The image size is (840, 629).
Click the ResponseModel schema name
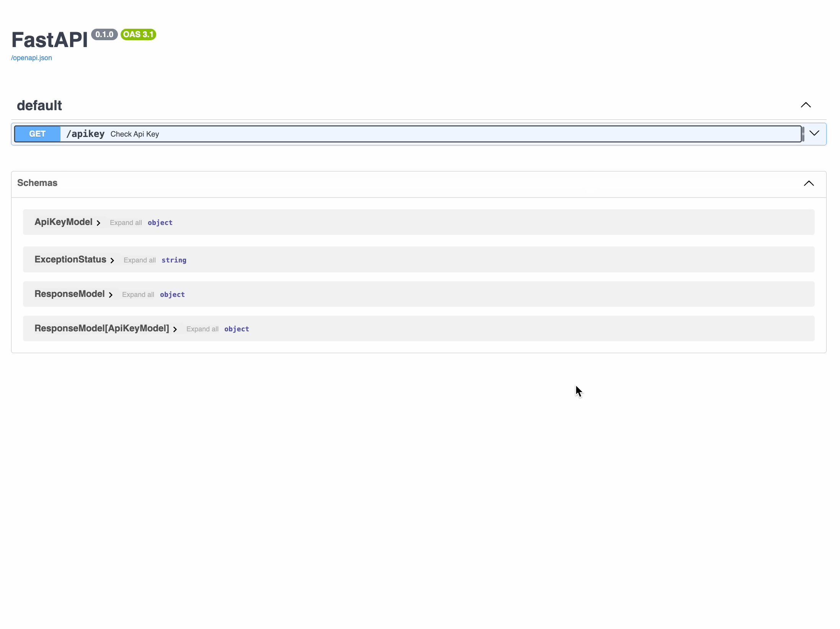[x=70, y=294]
